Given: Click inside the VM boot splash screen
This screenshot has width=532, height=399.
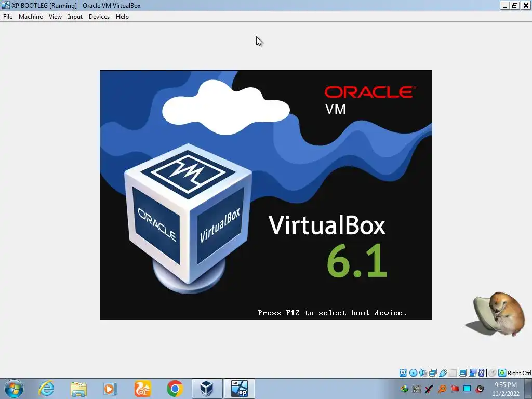Looking at the screenshot, I should tap(265, 195).
